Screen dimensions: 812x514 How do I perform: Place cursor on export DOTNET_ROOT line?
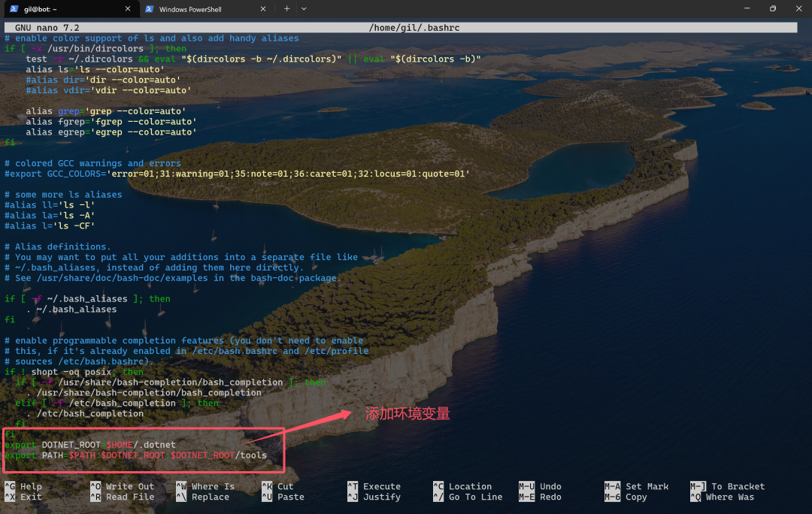coord(90,445)
